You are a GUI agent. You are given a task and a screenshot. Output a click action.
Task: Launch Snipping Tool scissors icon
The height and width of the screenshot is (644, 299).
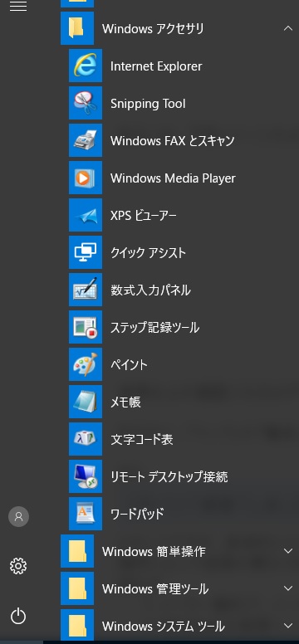click(86, 103)
